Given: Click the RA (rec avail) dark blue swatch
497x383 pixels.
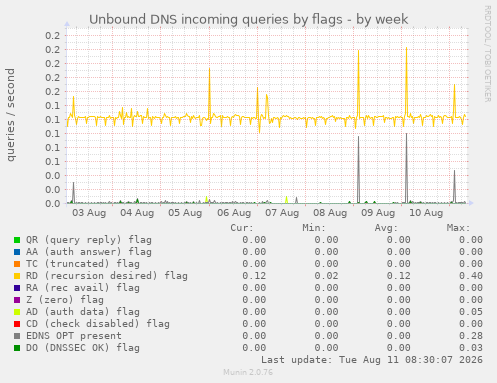Looking at the screenshot, I should click(17, 288).
